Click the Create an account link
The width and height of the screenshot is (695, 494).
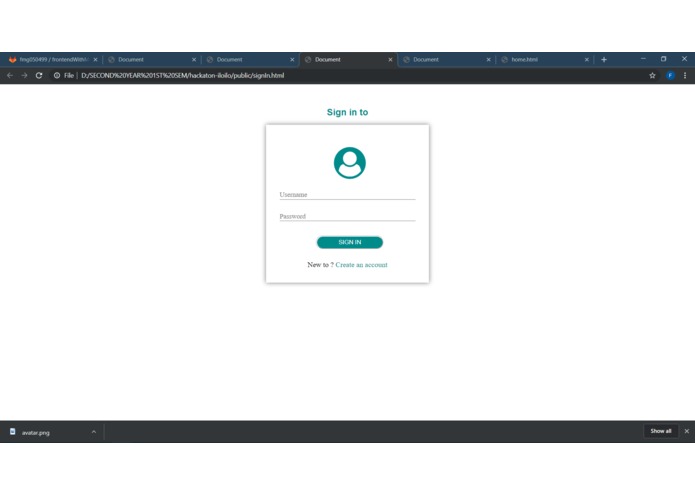361,265
